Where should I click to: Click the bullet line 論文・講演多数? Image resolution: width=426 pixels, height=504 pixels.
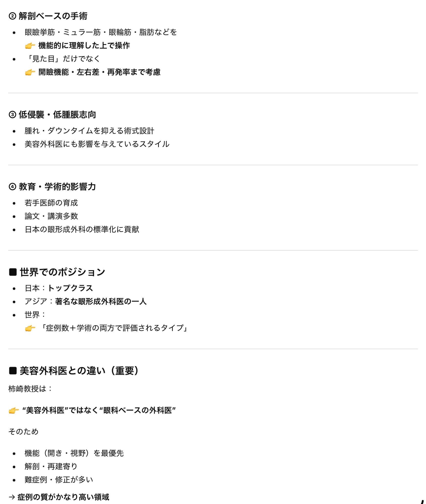click(51, 216)
